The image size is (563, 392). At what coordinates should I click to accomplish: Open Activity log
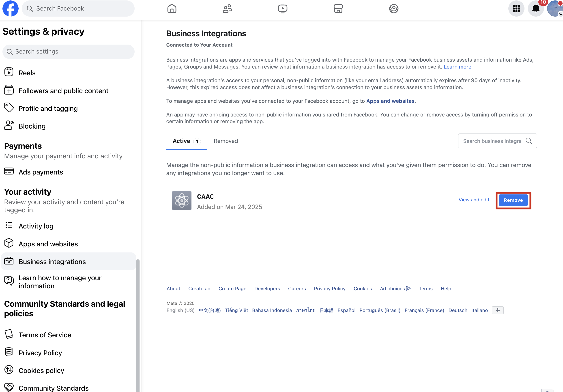tap(68, 226)
